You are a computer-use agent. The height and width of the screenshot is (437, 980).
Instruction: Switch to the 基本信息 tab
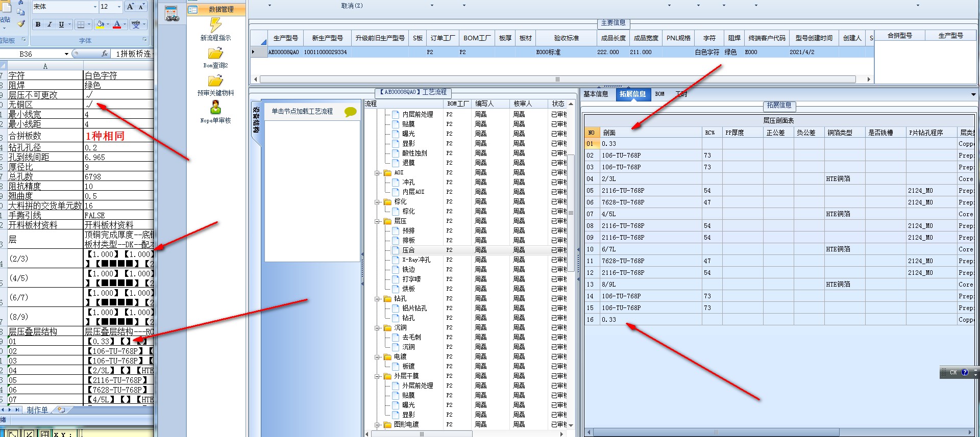(x=596, y=94)
